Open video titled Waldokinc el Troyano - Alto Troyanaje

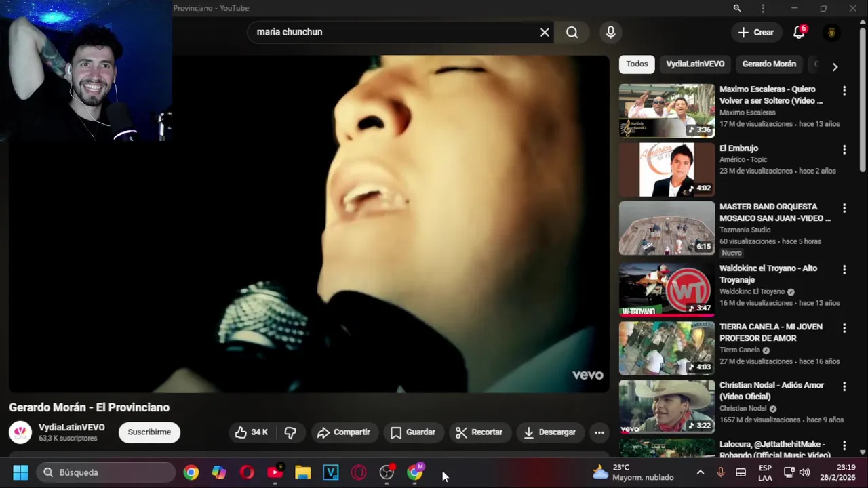click(x=768, y=274)
